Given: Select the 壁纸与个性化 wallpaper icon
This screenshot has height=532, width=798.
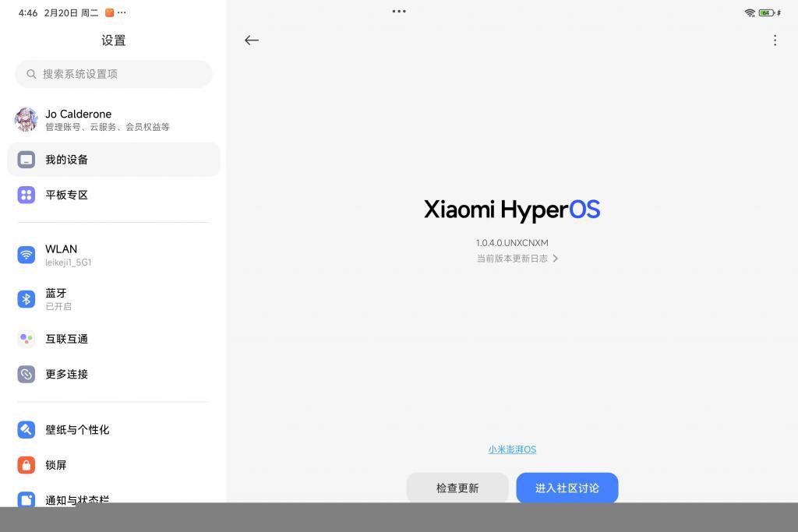Looking at the screenshot, I should (26, 429).
